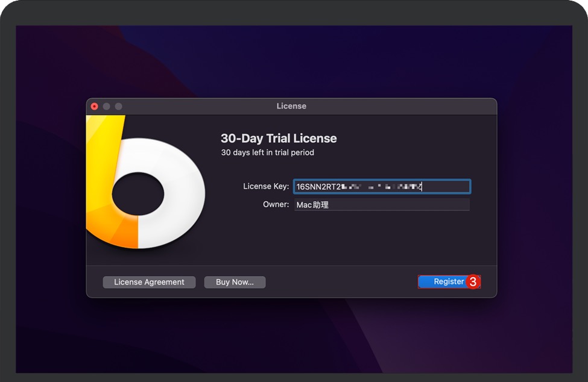Screen dimensions: 588x382
Task: Click the "Owner:" label
Action: 276,204
